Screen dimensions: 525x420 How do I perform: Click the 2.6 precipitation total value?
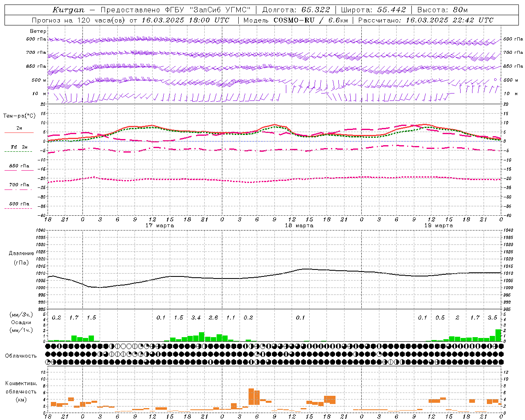tap(213, 318)
